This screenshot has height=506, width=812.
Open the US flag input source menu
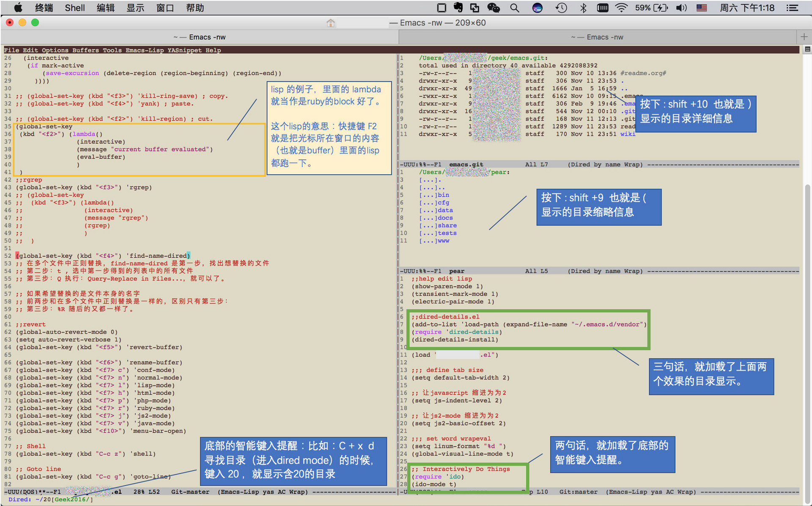pyautogui.click(x=702, y=8)
